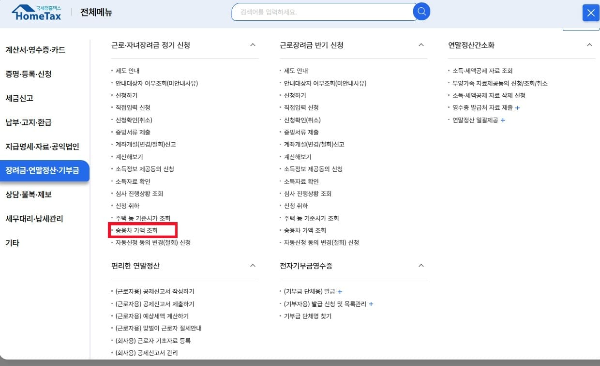Screen dimensions: 600x366
Task: Open 심사 진행상황 조회 under 정기 신청
Action: coord(139,193)
